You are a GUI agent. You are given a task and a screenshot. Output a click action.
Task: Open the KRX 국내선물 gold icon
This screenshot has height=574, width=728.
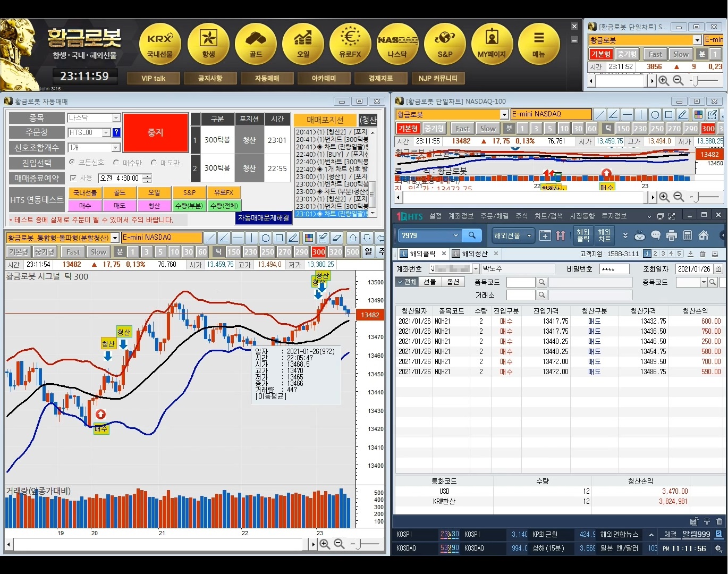click(x=160, y=45)
